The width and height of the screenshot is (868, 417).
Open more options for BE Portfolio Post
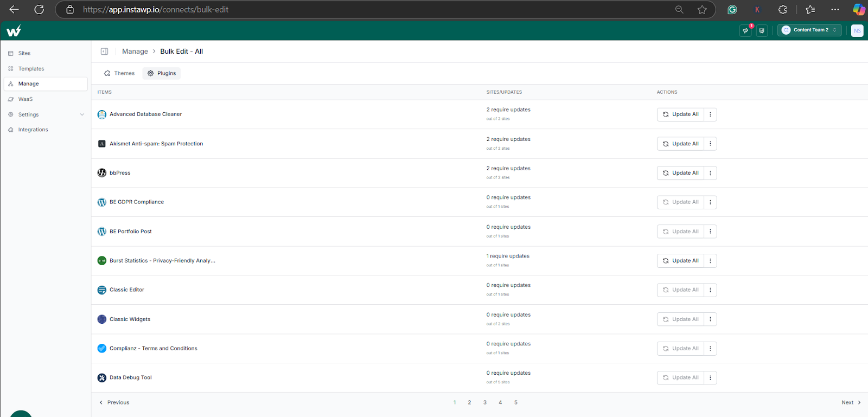(x=710, y=232)
